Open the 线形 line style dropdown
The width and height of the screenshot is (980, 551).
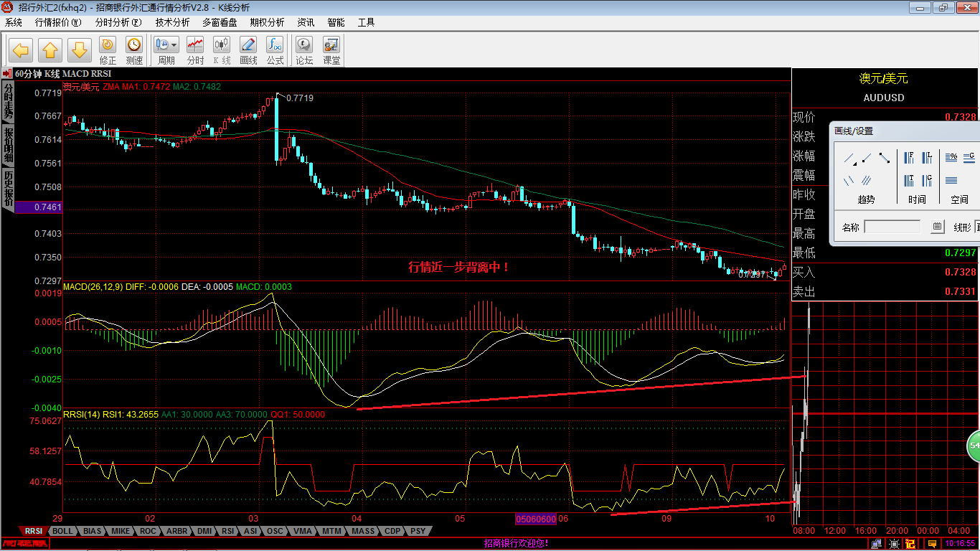977,227
